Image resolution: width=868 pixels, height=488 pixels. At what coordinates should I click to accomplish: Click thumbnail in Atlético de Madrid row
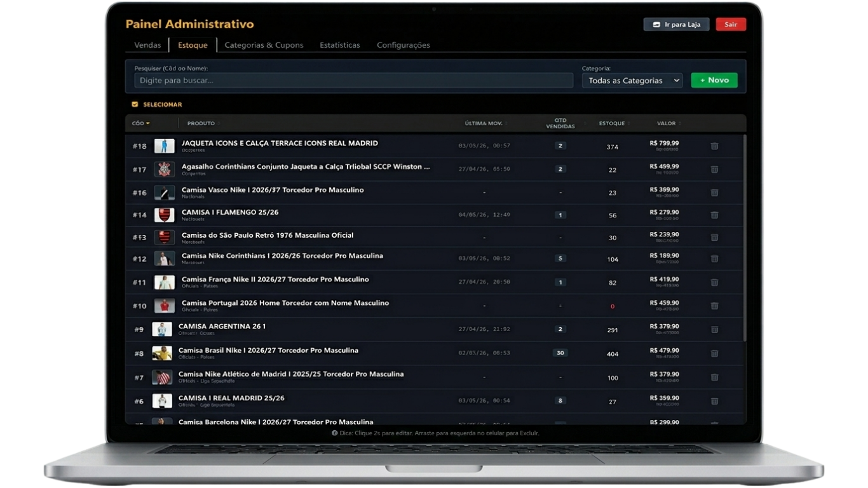tap(162, 377)
